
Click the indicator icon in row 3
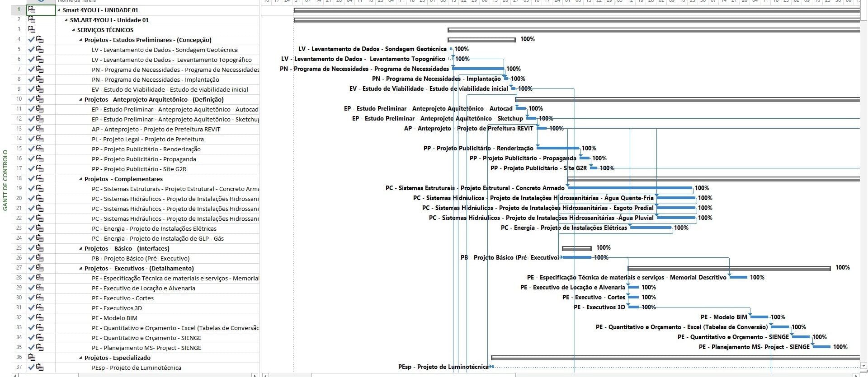31,30
